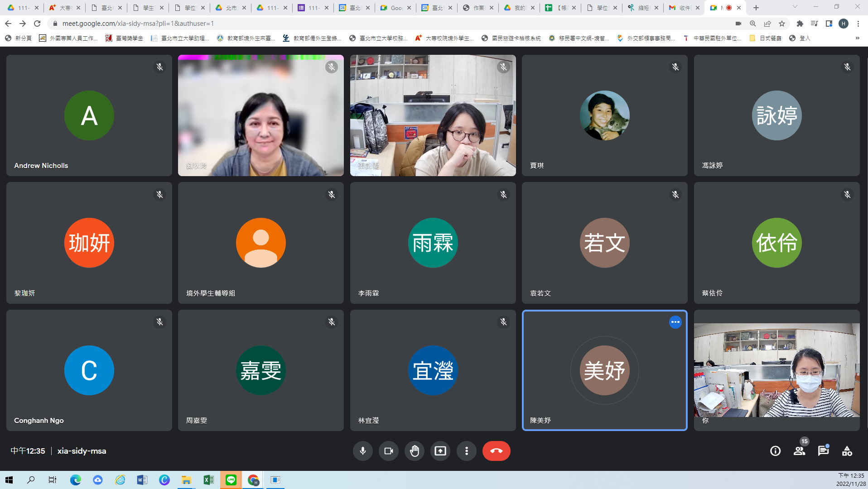This screenshot has height=489, width=868.
Task: Expand the bookmarks overflow chevron
Action: [857, 38]
